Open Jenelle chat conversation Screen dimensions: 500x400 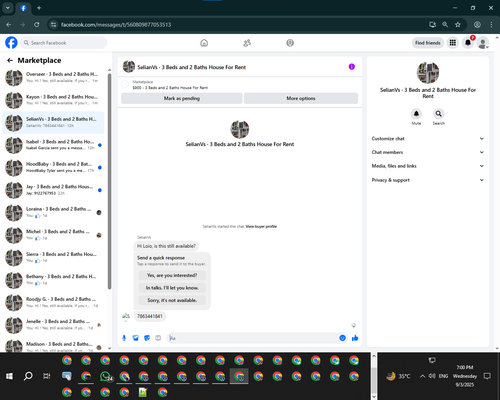click(x=53, y=325)
